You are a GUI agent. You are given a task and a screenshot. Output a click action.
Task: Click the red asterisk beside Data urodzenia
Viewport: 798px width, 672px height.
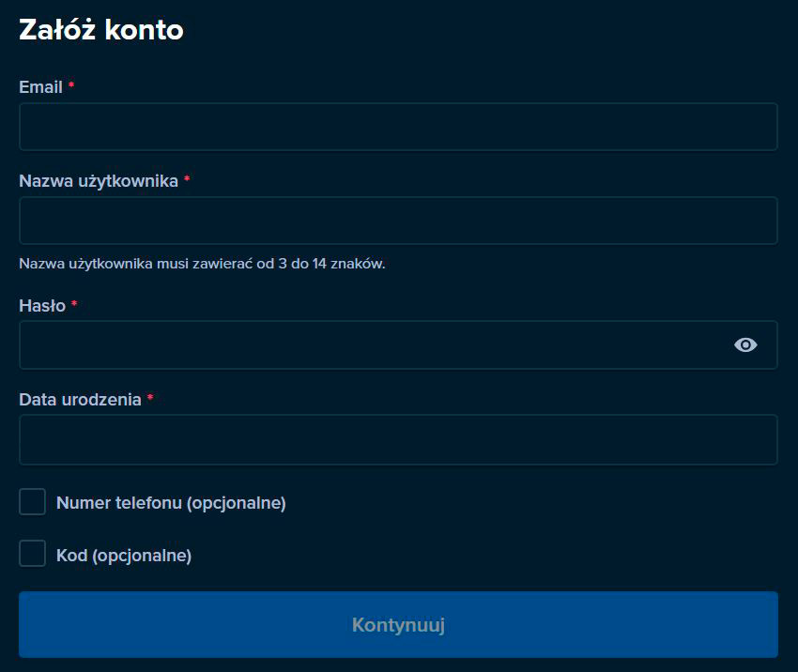pyautogui.click(x=150, y=397)
